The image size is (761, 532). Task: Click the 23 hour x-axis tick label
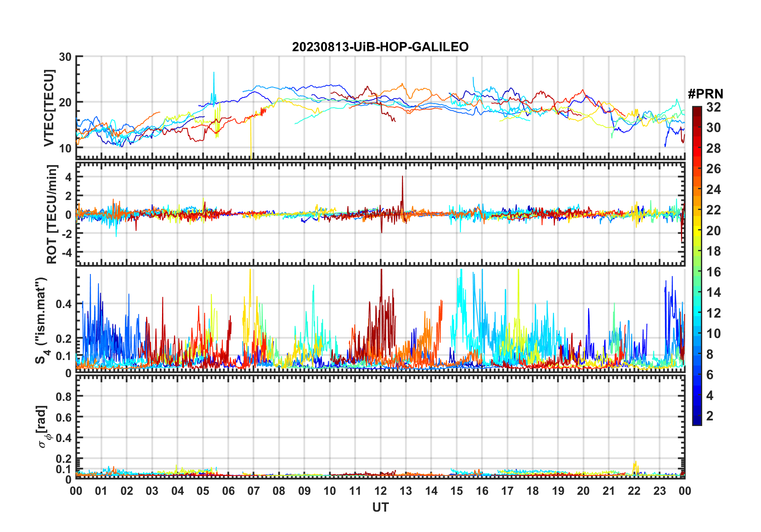[x=660, y=491]
